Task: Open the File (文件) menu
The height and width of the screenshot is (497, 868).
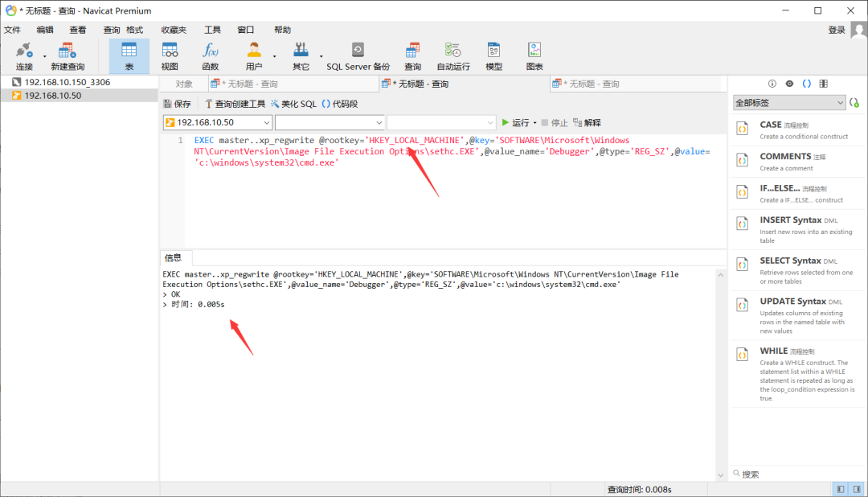Action: point(12,30)
